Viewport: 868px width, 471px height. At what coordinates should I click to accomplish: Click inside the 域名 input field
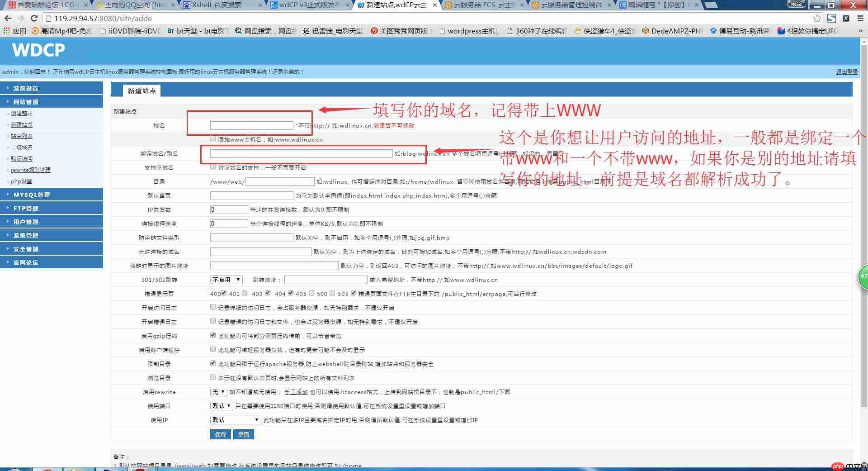click(x=251, y=125)
